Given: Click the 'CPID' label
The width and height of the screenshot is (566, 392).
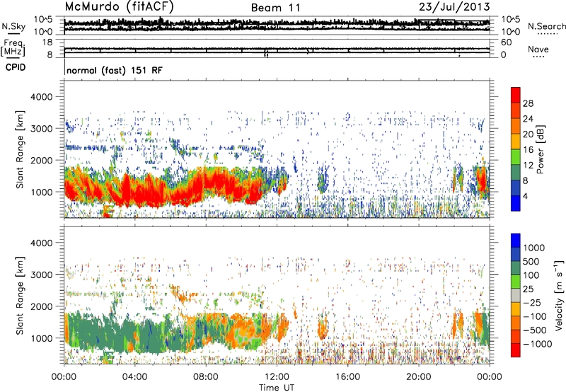Looking at the screenshot, I should [x=16, y=67].
